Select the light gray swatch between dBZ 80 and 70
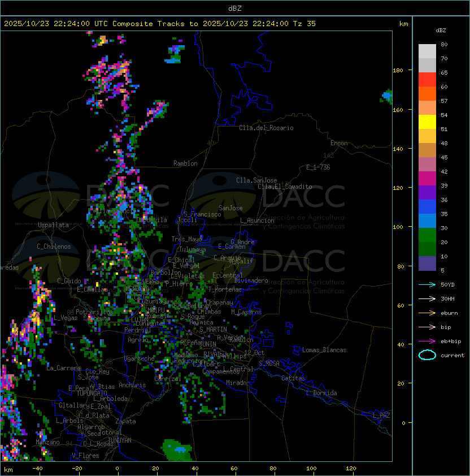This screenshot has height=476, width=470. (427, 51)
